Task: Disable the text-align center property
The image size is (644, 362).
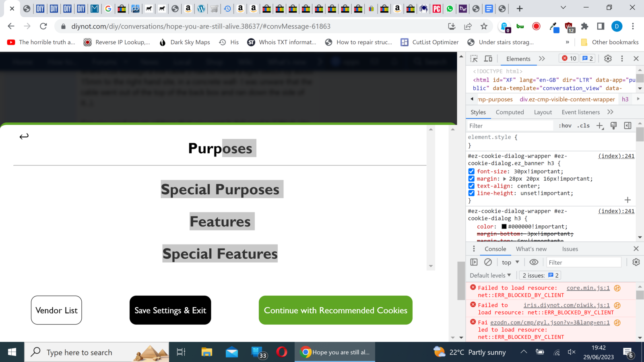Action: (x=471, y=186)
